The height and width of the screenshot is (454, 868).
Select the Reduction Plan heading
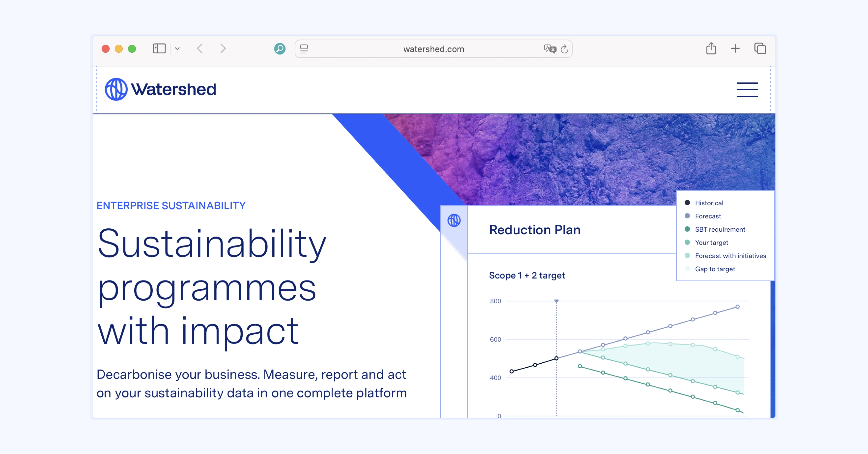[x=535, y=230]
